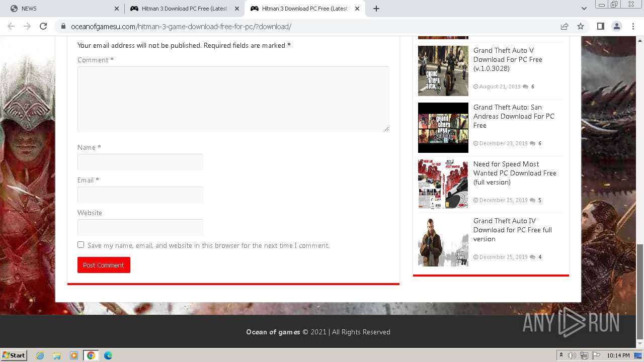Screen dimensions: 644x362
Task: Open Windows Media Player from the taskbar
Action: pos(74,355)
